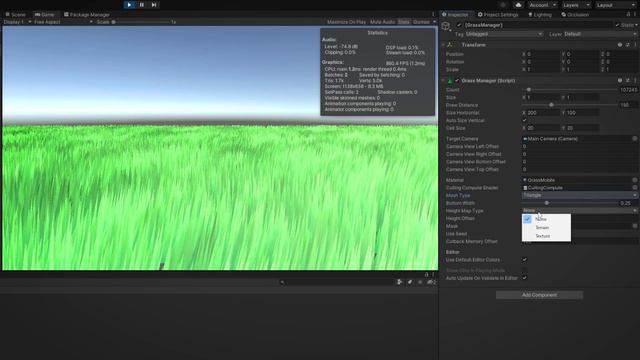Viewport: 640px width, 360px height.
Task: Switch to the Scene tab
Action: click(15, 15)
